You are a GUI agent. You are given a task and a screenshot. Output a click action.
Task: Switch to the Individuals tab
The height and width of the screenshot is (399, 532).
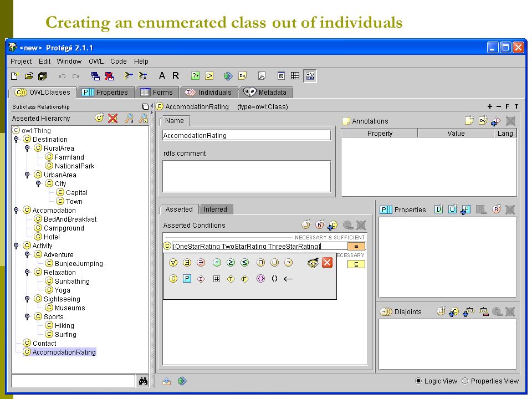tap(208, 93)
